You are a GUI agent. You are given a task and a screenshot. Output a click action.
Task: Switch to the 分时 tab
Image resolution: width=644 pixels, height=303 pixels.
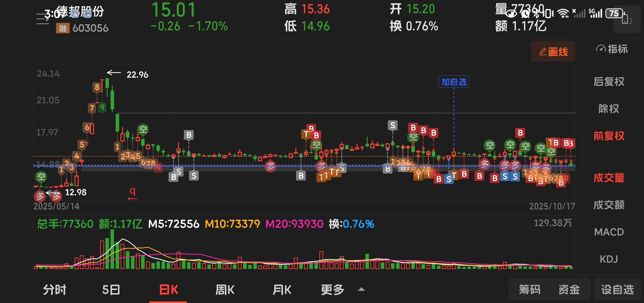(x=55, y=290)
